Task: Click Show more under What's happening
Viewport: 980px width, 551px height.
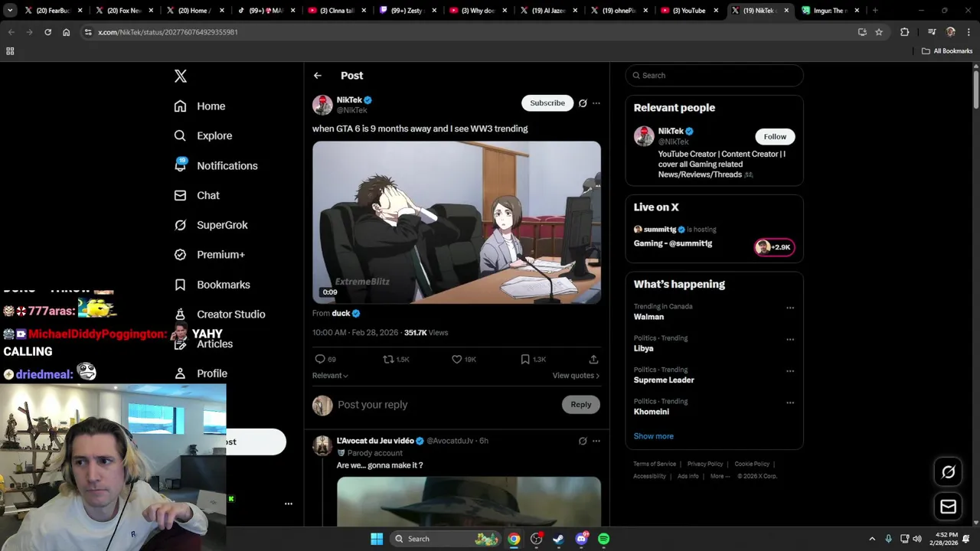Action: coord(653,436)
